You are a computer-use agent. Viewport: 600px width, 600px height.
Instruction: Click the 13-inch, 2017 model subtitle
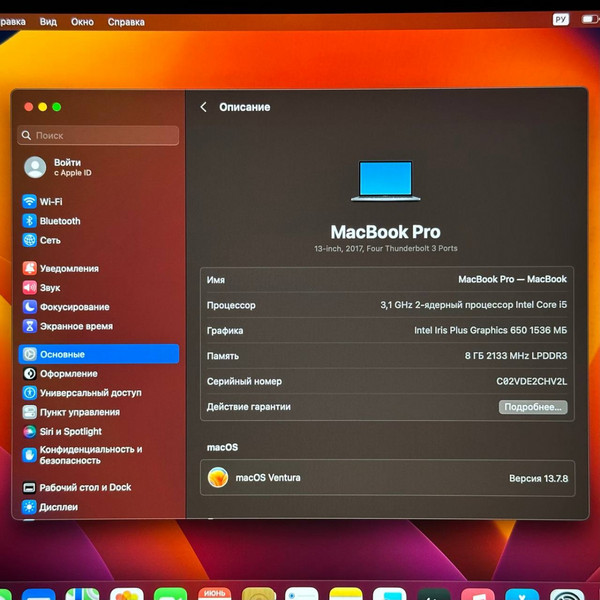[385, 248]
